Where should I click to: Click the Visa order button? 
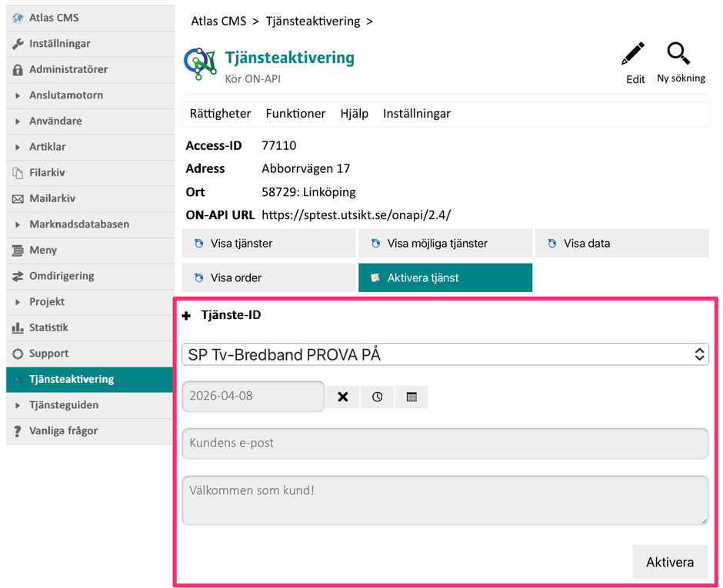tap(268, 277)
